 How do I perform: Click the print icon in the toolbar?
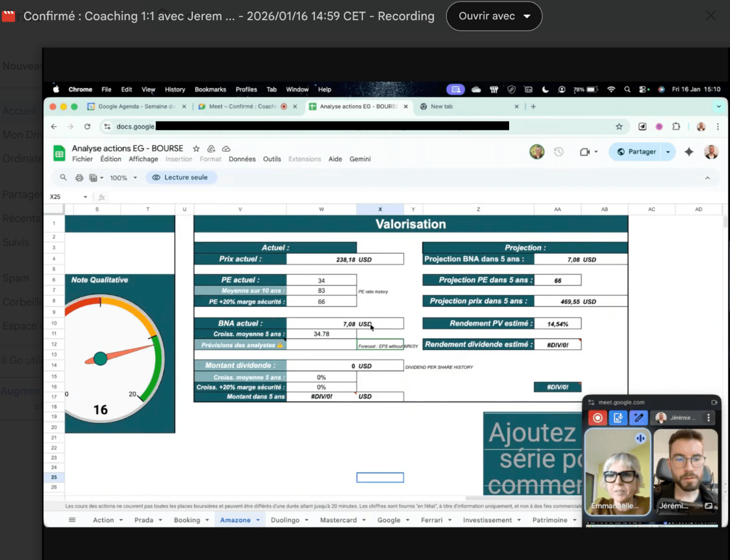pos(79,178)
